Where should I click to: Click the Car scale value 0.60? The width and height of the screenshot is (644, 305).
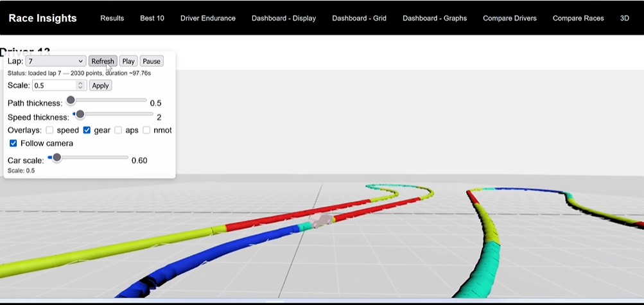pos(139,161)
